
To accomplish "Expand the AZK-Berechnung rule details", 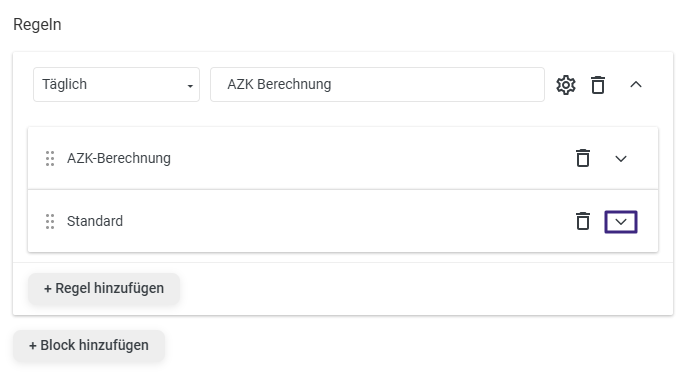I will 621,159.
